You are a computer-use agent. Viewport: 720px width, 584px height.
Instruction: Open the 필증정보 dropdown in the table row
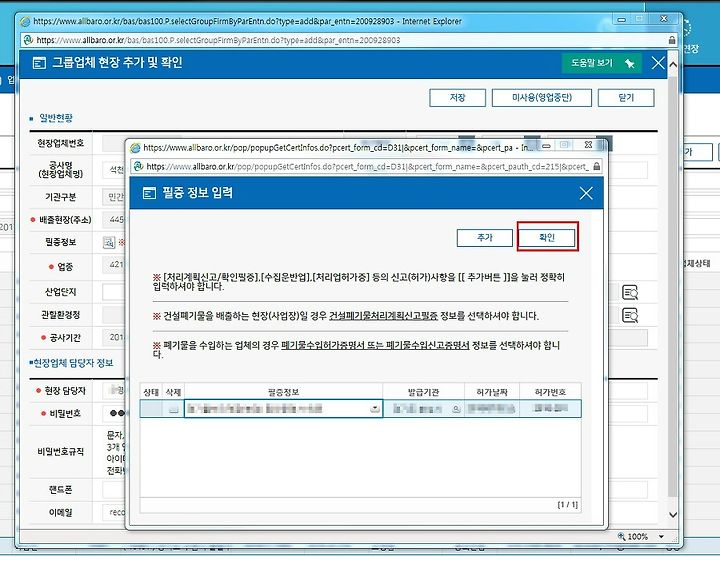(375, 409)
